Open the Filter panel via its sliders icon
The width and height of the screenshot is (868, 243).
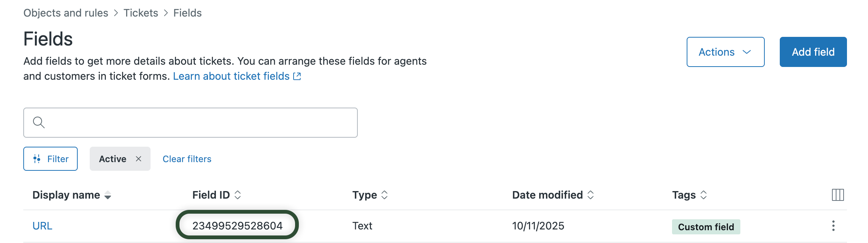[x=37, y=158]
